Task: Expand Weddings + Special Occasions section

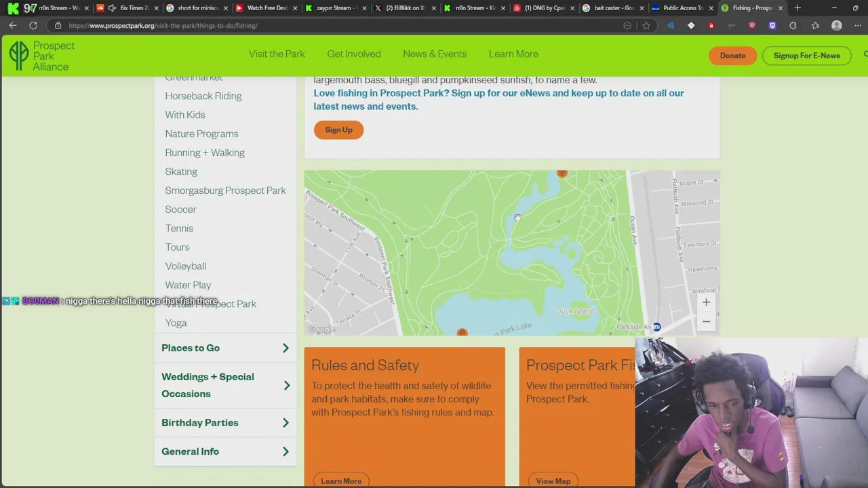Action: click(225, 385)
